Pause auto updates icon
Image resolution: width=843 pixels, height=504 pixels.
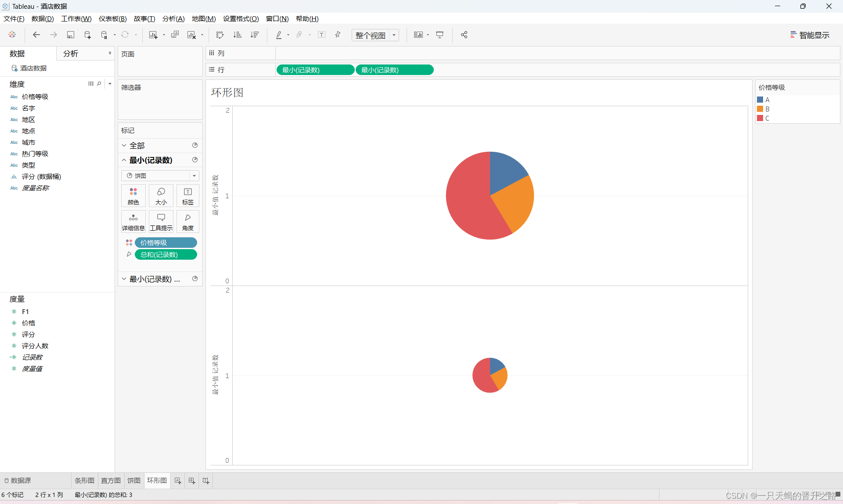point(104,35)
